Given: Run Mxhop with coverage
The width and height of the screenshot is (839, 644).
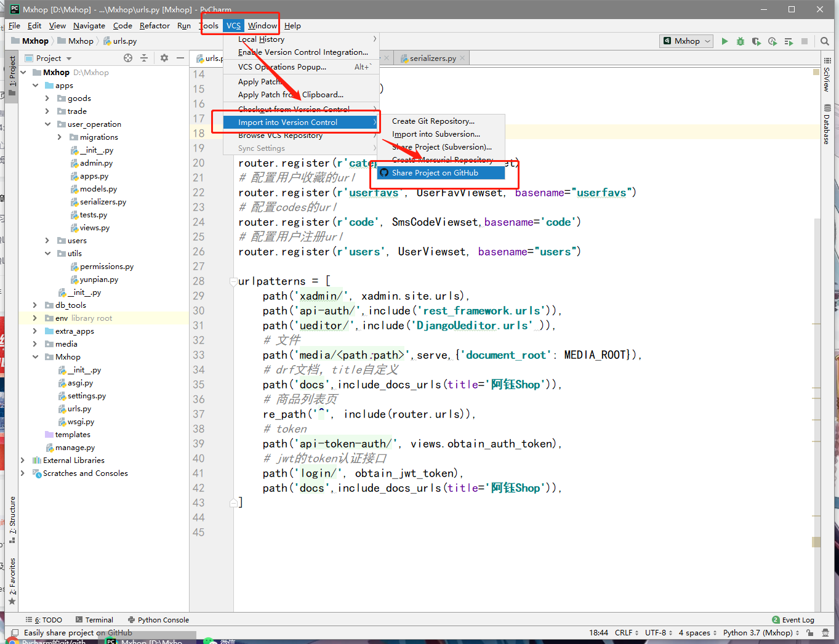Looking at the screenshot, I should point(757,41).
